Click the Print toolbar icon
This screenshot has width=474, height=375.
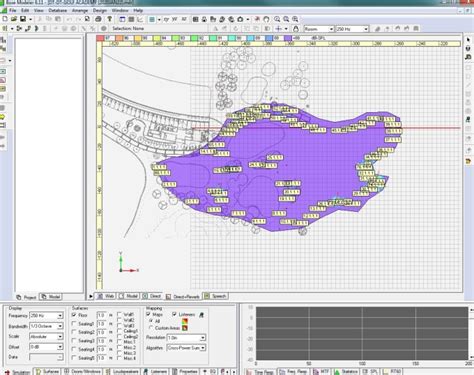pos(98,19)
